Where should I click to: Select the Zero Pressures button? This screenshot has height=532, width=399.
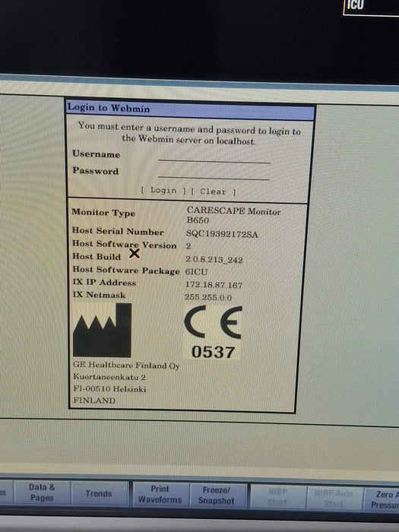[382, 499]
